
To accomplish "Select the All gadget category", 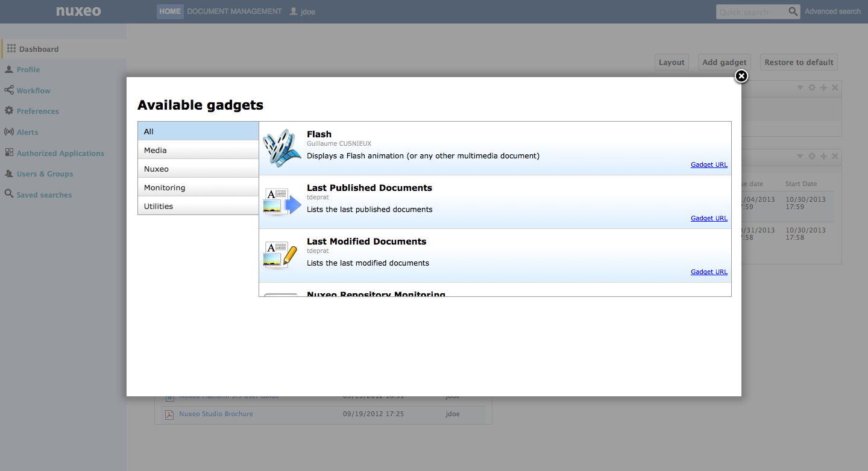I will (x=198, y=131).
